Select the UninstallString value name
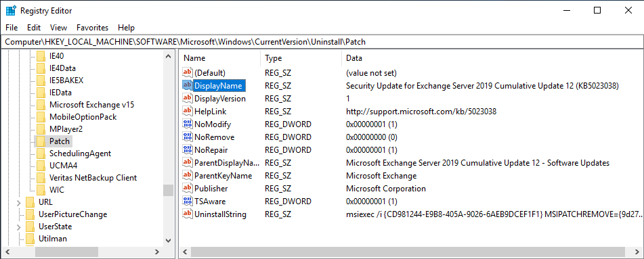 pos(220,214)
